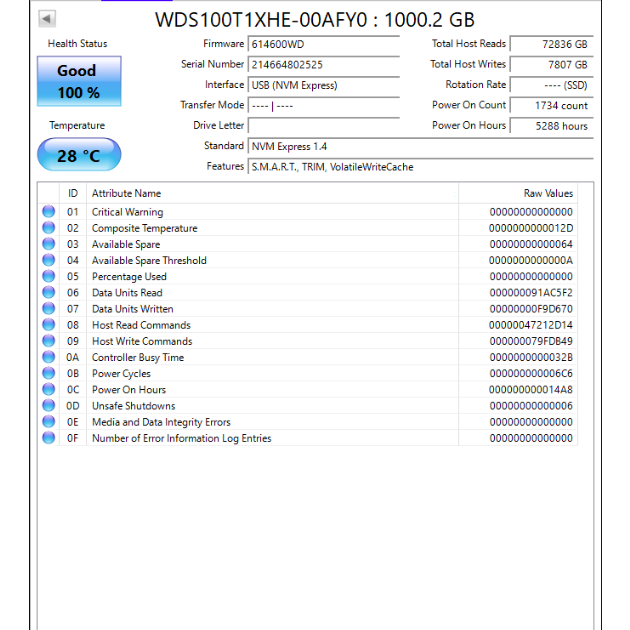
Task: Click the status orb for Host Read Commands
Action: (x=49, y=324)
